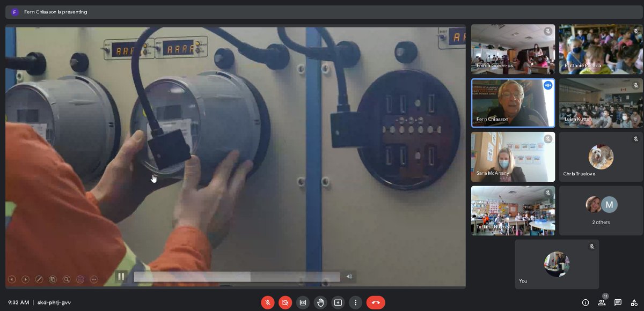Select the slideshow pen tool icon
The image size is (644, 311).
39,279
